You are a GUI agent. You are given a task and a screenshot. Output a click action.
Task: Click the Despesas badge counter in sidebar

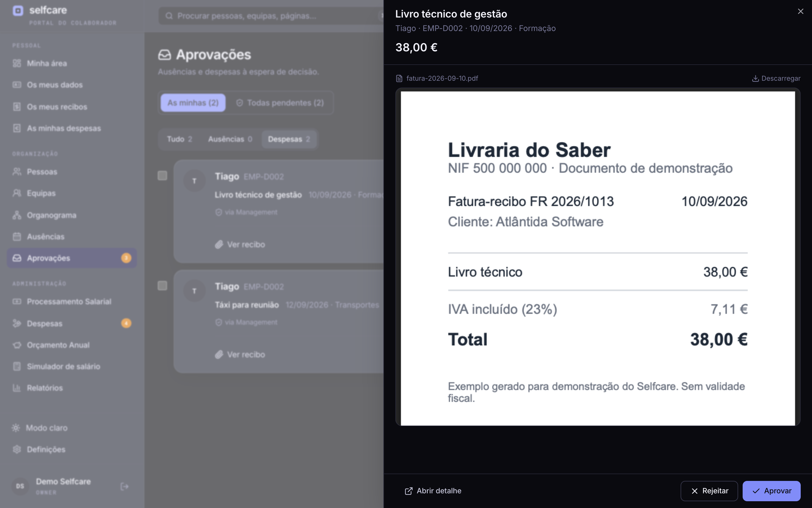[x=126, y=323]
